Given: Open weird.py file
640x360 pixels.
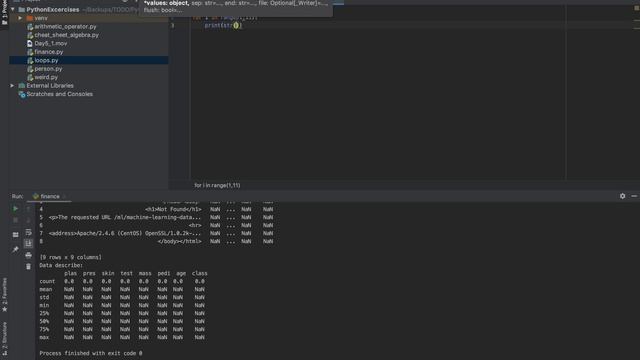Looking at the screenshot, I should (x=46, y=77).
